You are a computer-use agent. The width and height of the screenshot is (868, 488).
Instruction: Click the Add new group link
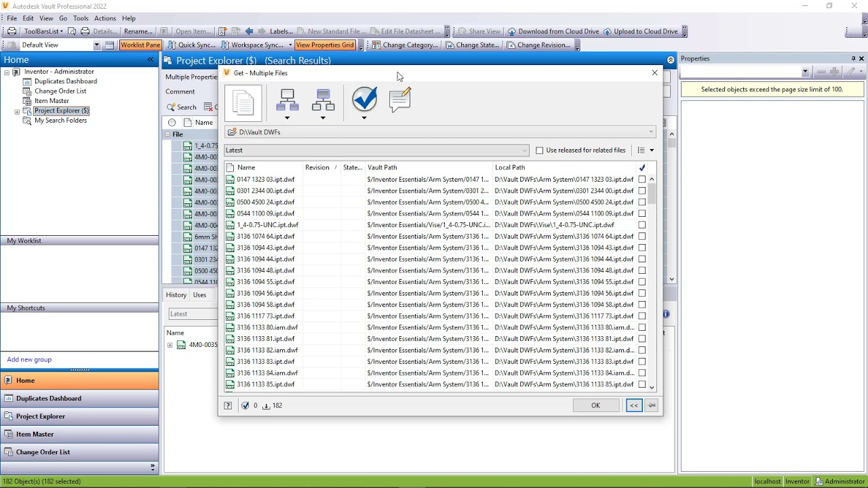pos(29,360)
